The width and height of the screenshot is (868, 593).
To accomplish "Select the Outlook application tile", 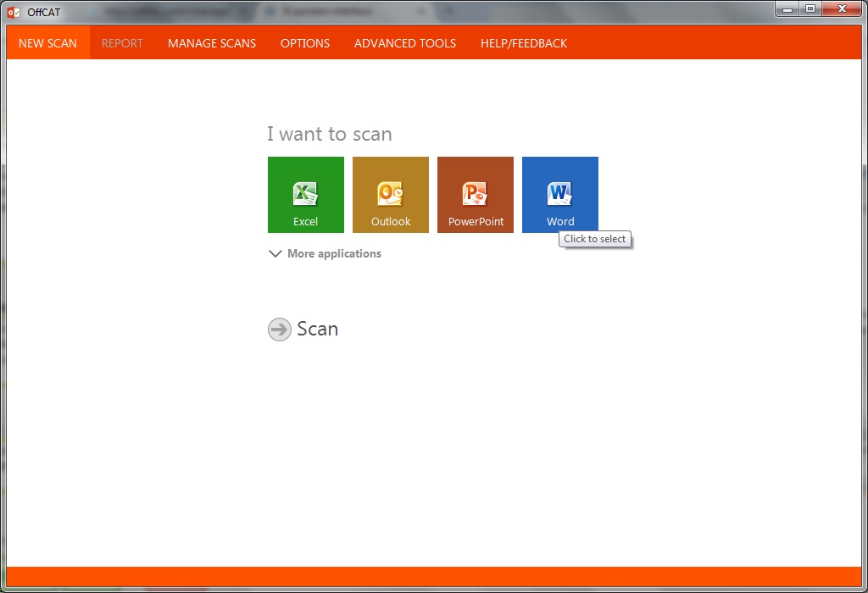I will tap(390, 194).
